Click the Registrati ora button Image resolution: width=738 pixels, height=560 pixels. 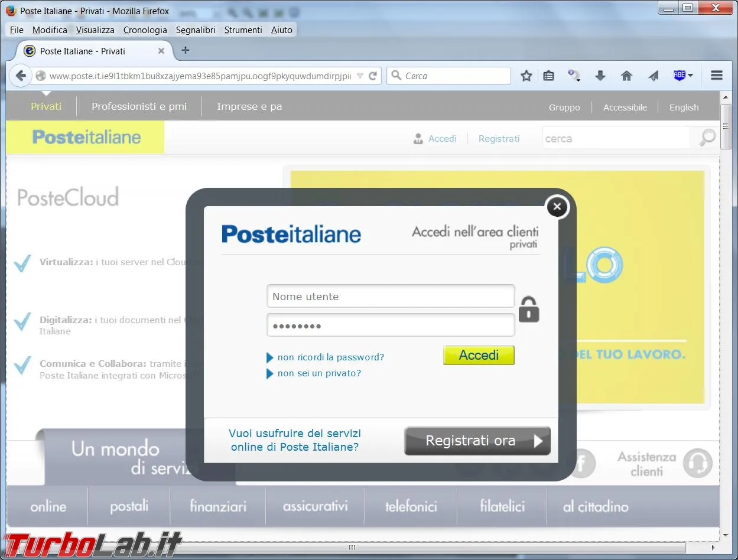477,441
